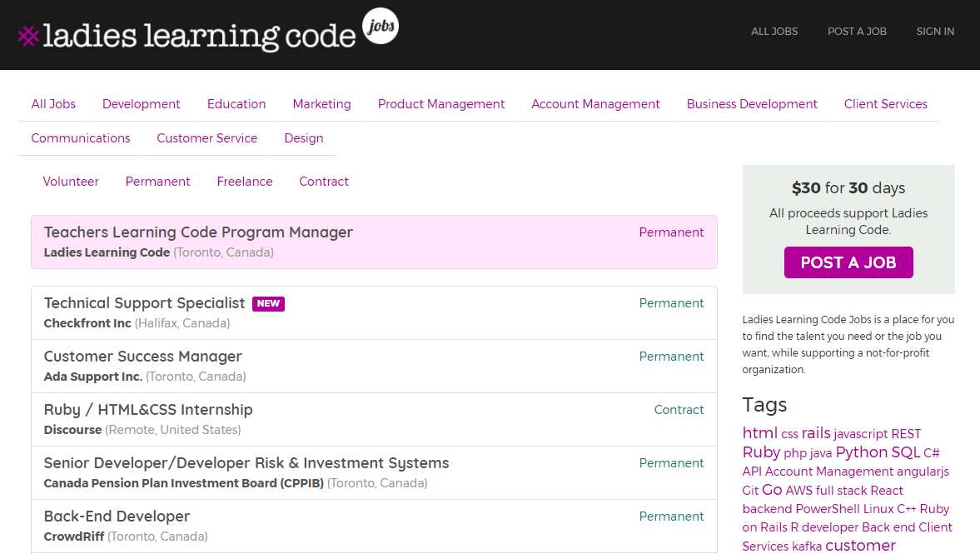
Task: Click Discourse company name
Action: 72,430
